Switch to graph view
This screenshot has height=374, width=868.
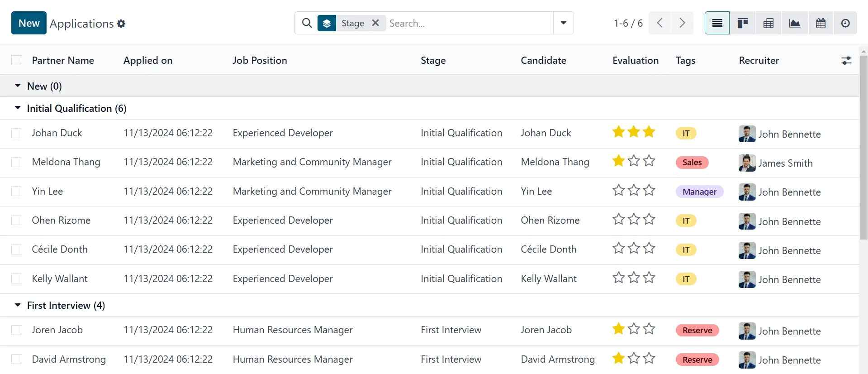pyautogui.click(x=794, y=23)
